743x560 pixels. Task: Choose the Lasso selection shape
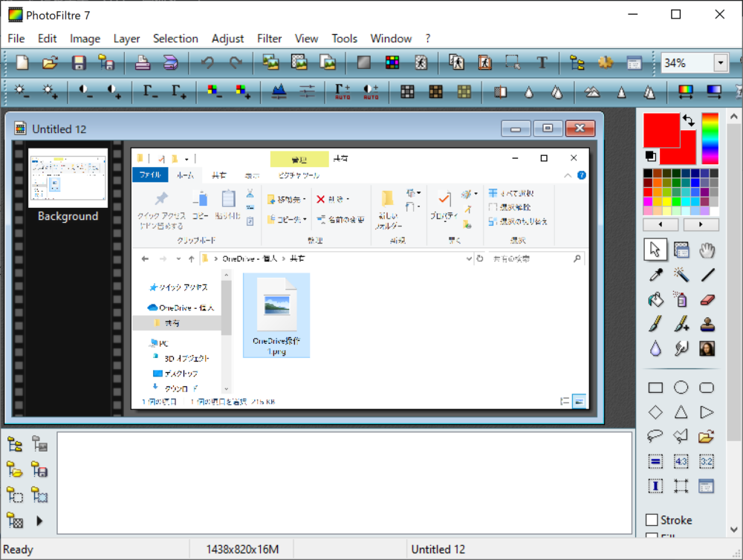pyautogui.click(x=656, y=436)
